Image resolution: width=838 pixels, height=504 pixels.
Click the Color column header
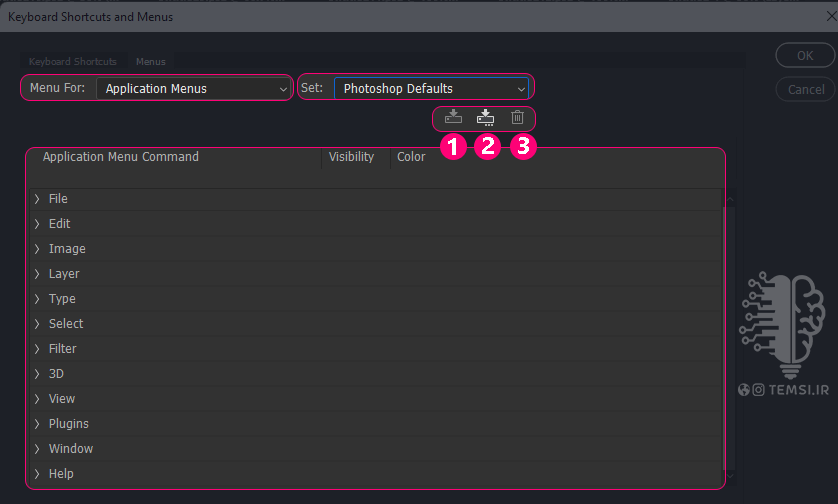coord(411,157)
